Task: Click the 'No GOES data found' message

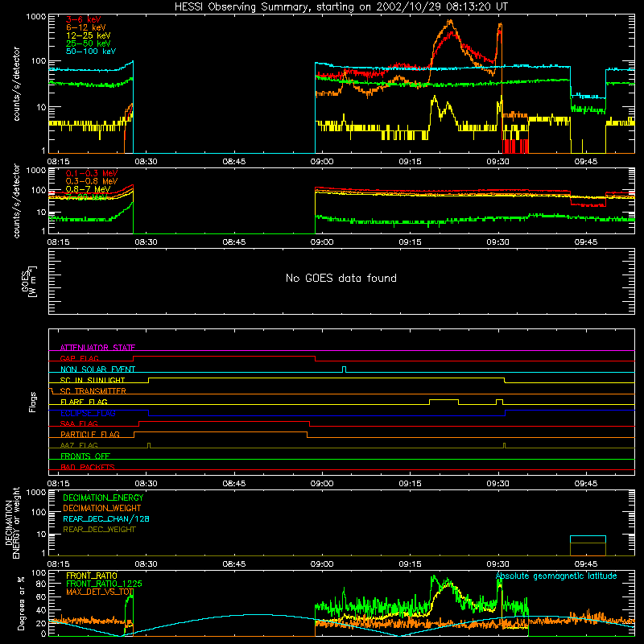Action: click(341, 278)
